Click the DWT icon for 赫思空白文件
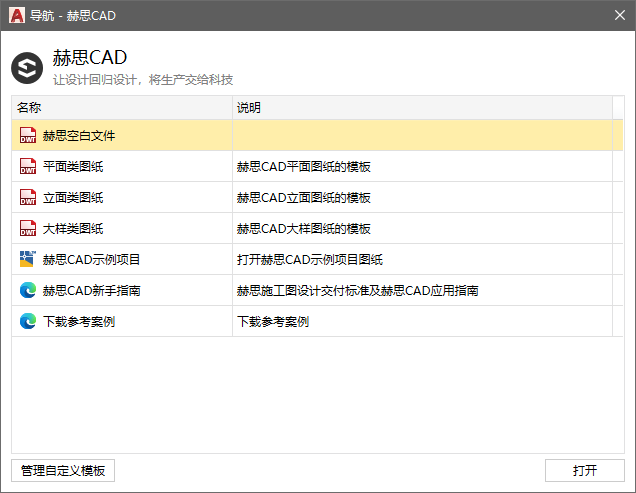Screen dimensions: 636x493 click(x=28, y=136)
